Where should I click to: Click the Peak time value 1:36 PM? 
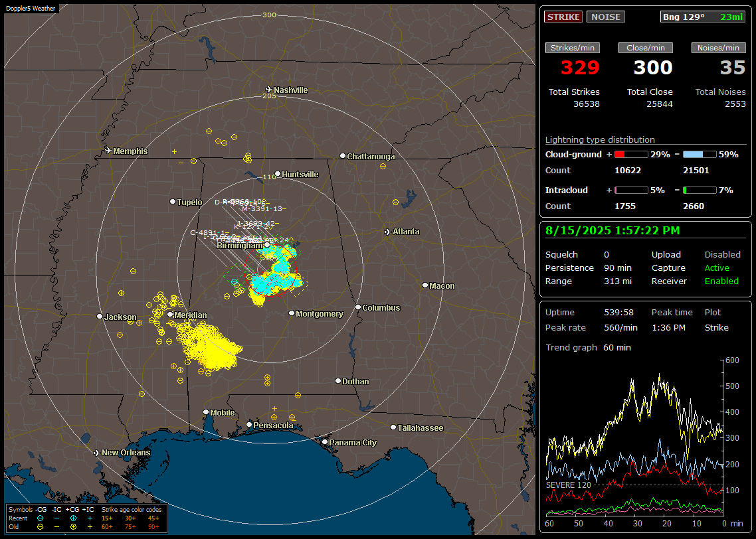point(668,327)
